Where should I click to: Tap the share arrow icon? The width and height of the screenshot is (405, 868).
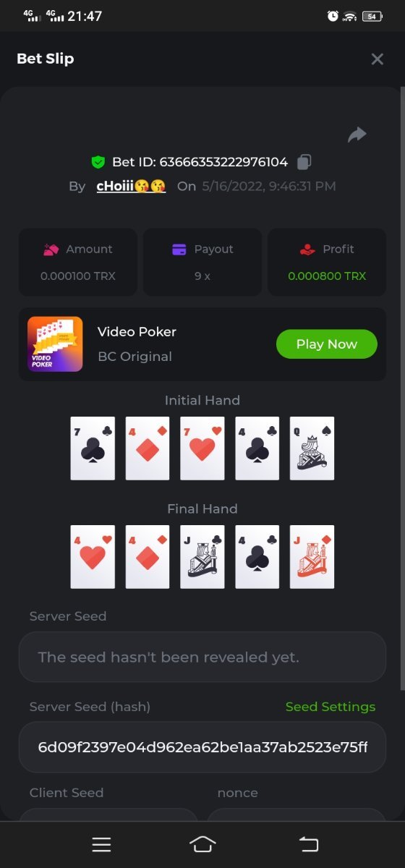tap(357, 135)
